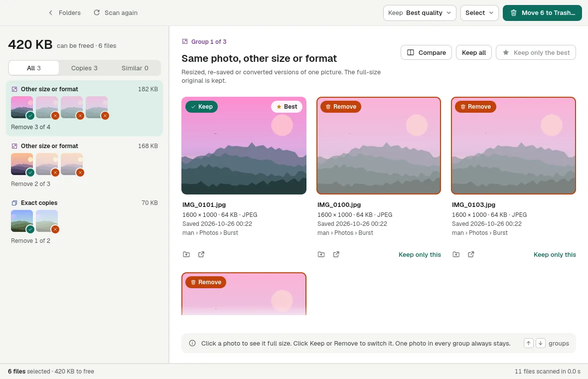
Task: Click the '11 files scanned in 0.0 s' status
Action: (x=548, y=372)
